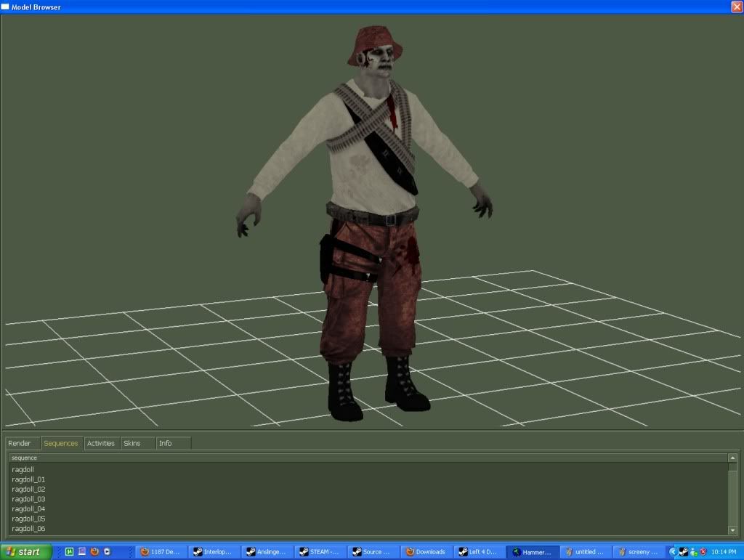Switch to the Left 4 D... taskbar window
744x560 pixels.
[x=479, y=552]
